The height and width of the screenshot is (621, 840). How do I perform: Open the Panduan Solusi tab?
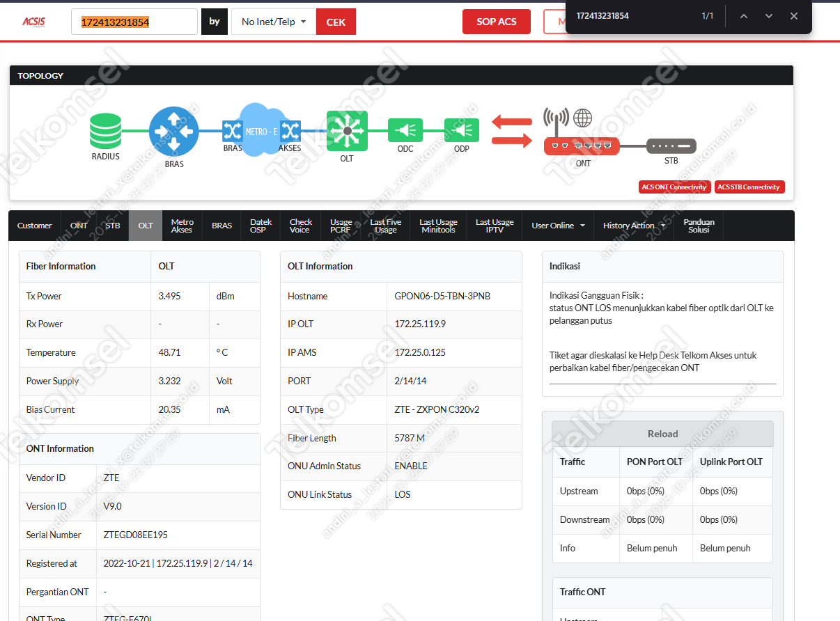699,226
